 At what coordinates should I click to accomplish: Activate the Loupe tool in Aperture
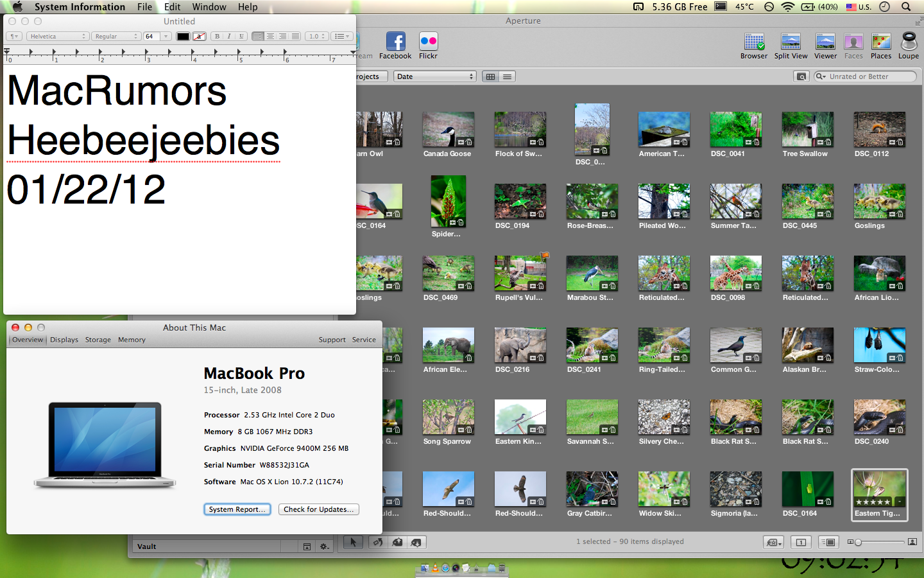[x=909, y=46]
